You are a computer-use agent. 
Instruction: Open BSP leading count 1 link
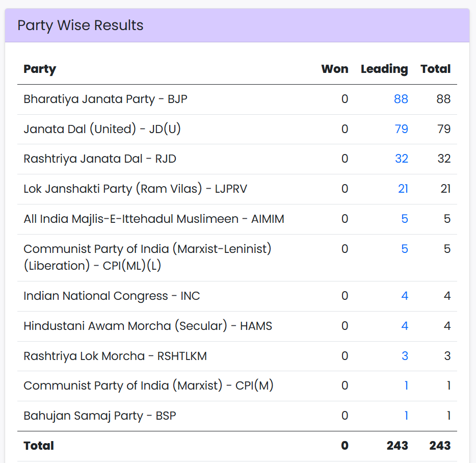(x=406, y=416)
